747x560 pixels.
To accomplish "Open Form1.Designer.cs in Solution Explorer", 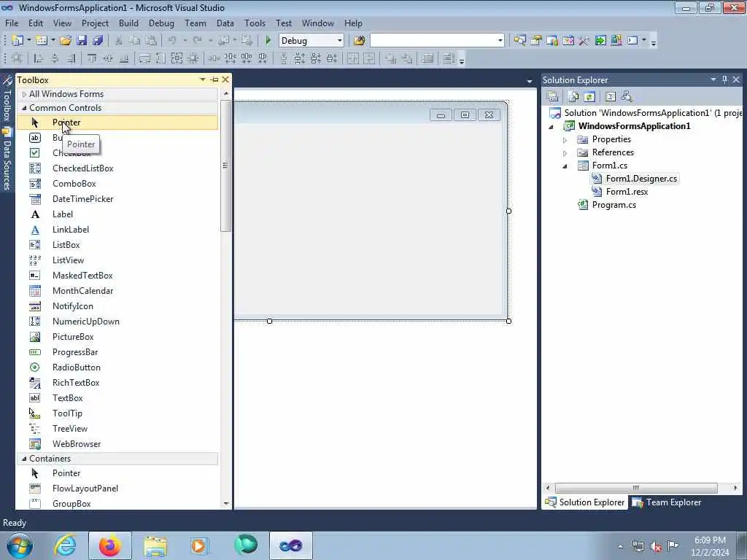I will [x=640, y=179].
